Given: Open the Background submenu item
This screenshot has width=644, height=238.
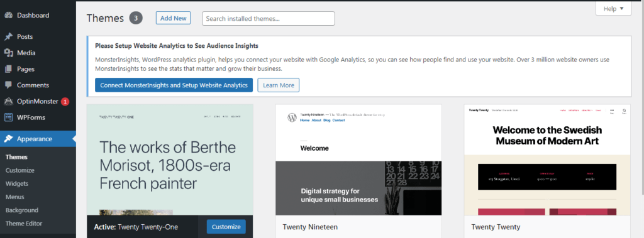Looking at the screenshot, I should click(x=22, y=210).
